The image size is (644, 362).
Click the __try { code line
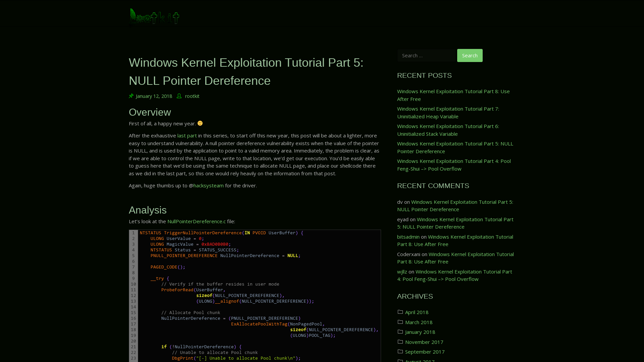coord(160,279)
